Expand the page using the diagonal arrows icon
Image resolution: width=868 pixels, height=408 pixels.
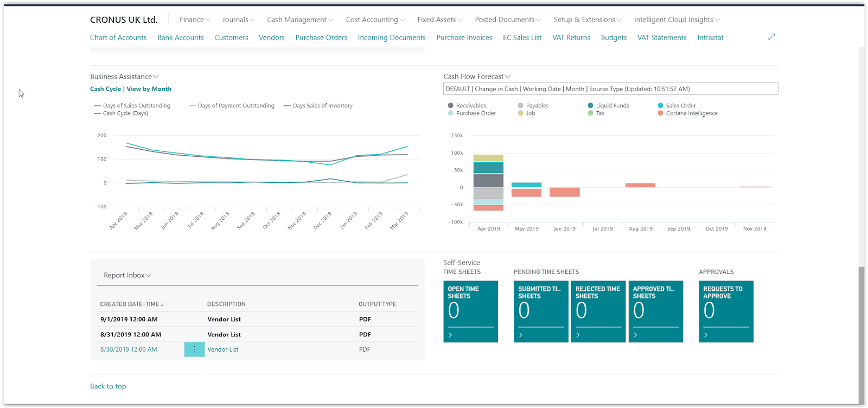[771, 37]
